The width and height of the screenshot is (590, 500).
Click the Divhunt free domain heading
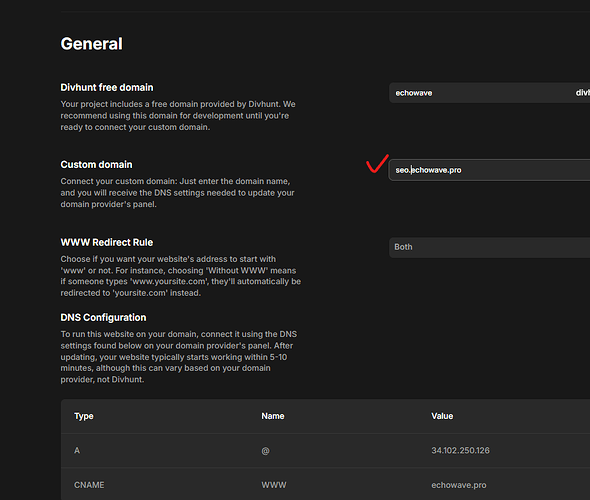point(107,87)
